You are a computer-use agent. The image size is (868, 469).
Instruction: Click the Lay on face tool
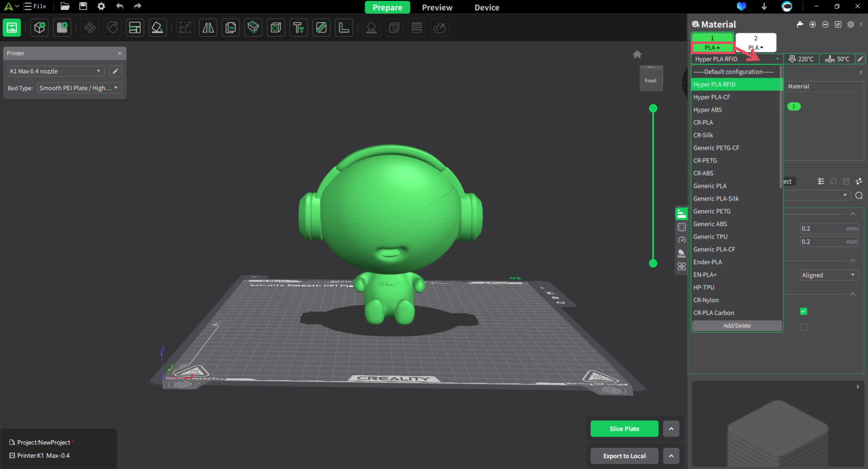coord(157,28)
